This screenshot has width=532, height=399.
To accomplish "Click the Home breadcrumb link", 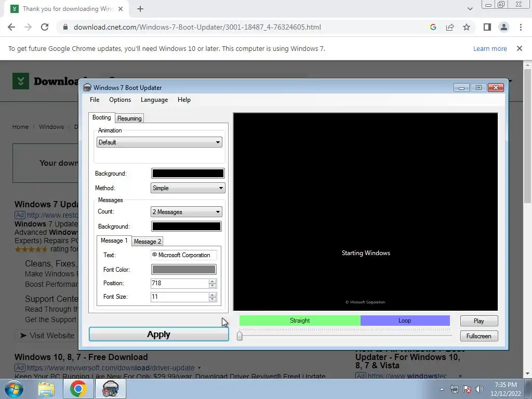I will pos(20,127).
